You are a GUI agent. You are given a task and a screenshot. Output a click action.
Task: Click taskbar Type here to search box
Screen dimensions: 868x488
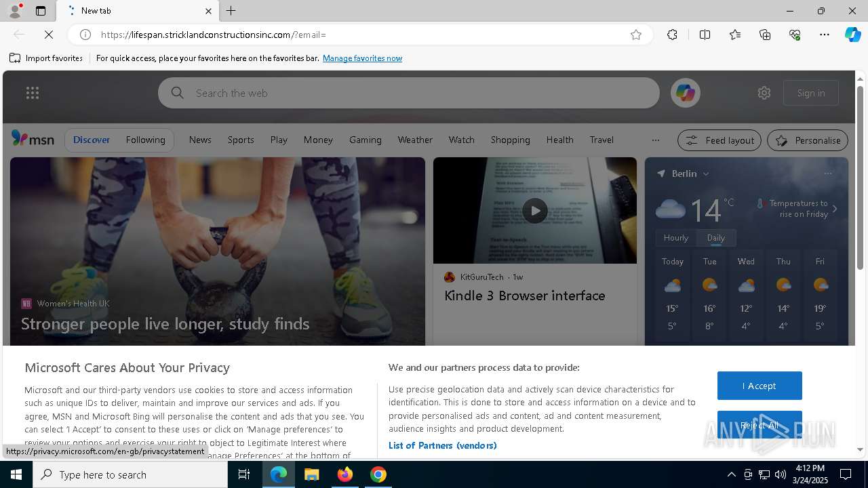click(x=130, y=474)
